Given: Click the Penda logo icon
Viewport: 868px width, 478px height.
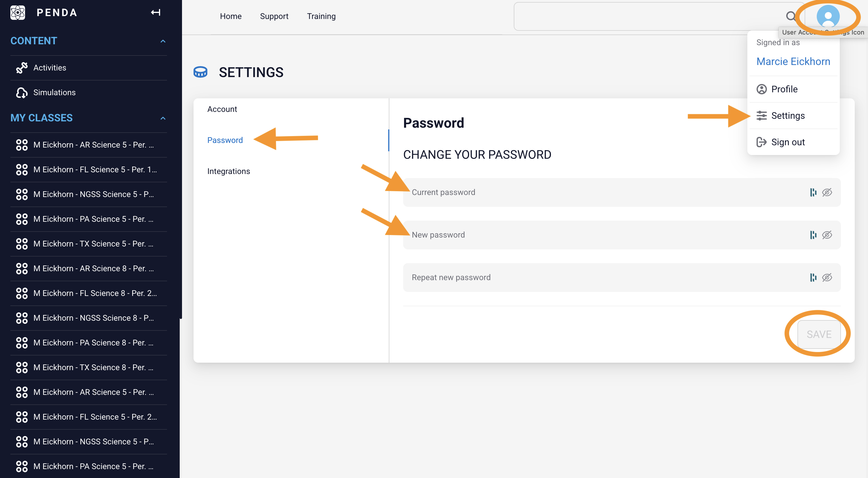Looking at the screenshot, I should coord(18,12).
